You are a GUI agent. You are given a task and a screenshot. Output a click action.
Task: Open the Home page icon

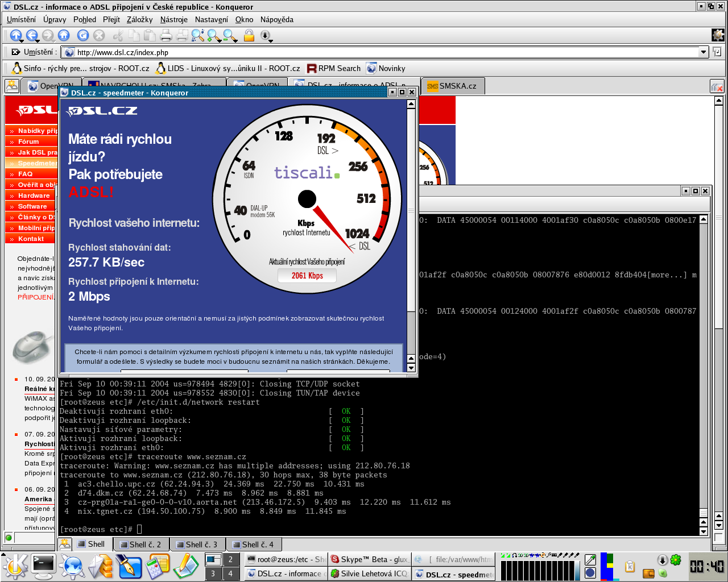tap(64, 35)
